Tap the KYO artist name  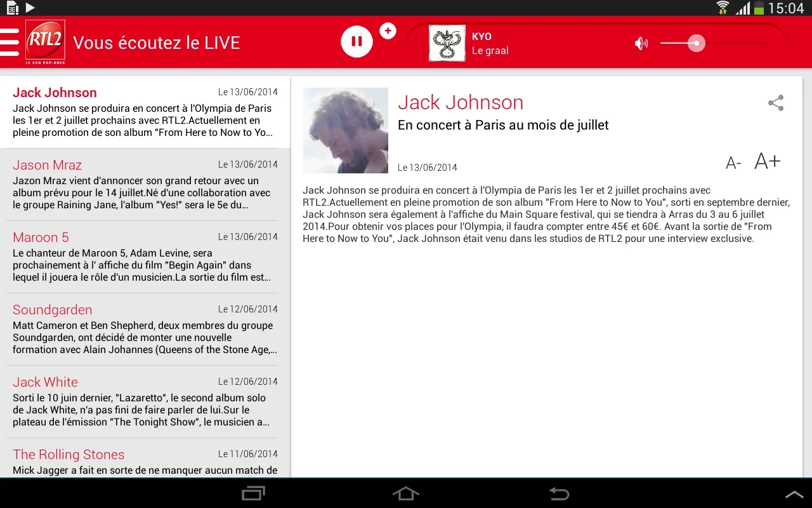pos(482,36)
